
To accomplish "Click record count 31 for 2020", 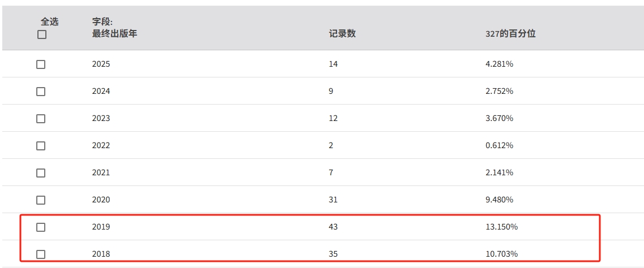I will coord(333,200).
